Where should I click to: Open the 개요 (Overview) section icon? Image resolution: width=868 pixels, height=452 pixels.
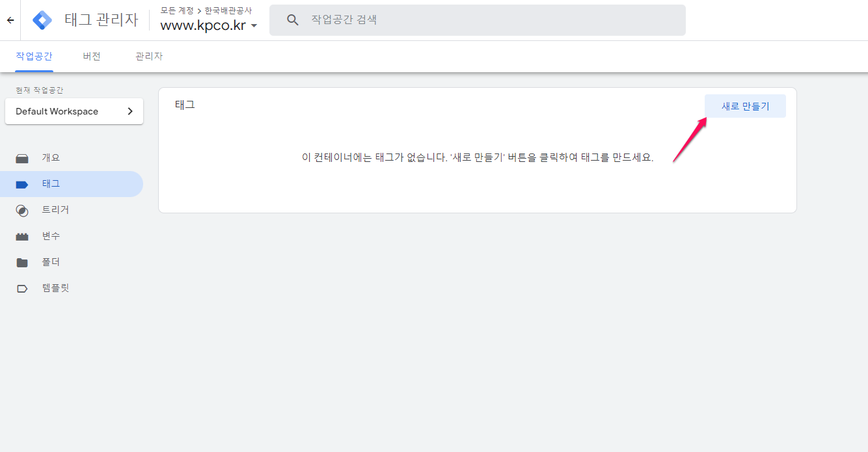(x=22, y=157)
